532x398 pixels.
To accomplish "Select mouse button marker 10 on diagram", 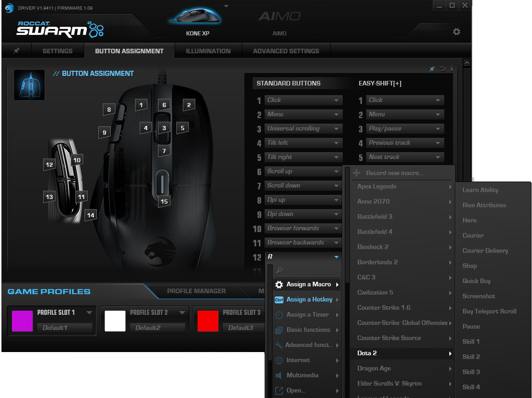I will click(77, 160).
